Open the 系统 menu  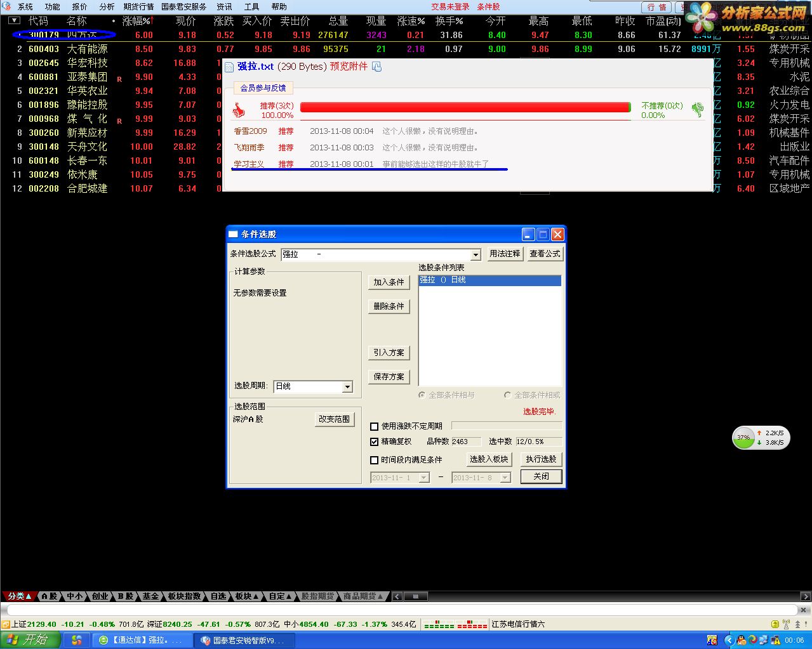pyautogui.click(x=25, y=6)
